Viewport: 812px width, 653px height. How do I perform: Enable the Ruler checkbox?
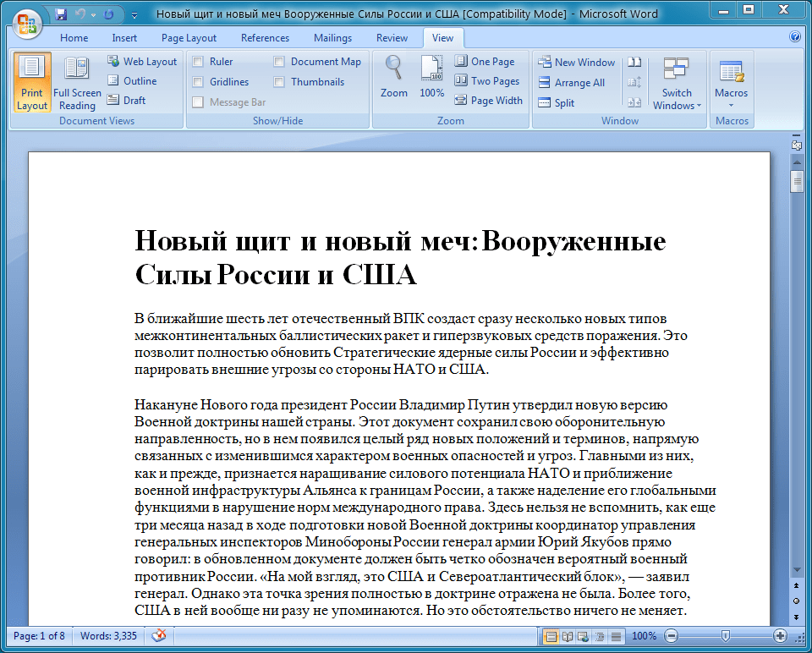pos(198,62)
